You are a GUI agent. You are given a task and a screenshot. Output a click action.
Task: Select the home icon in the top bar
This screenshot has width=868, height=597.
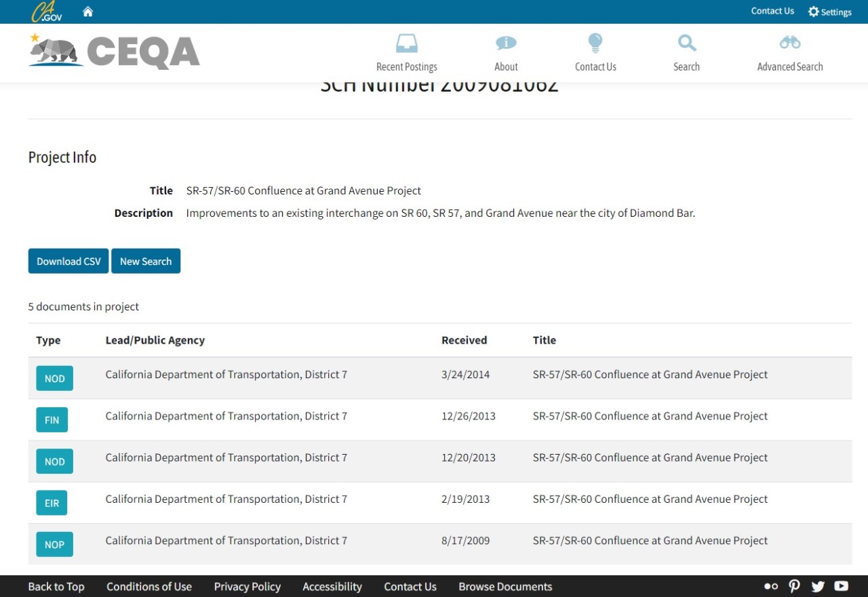pos(87,11)
